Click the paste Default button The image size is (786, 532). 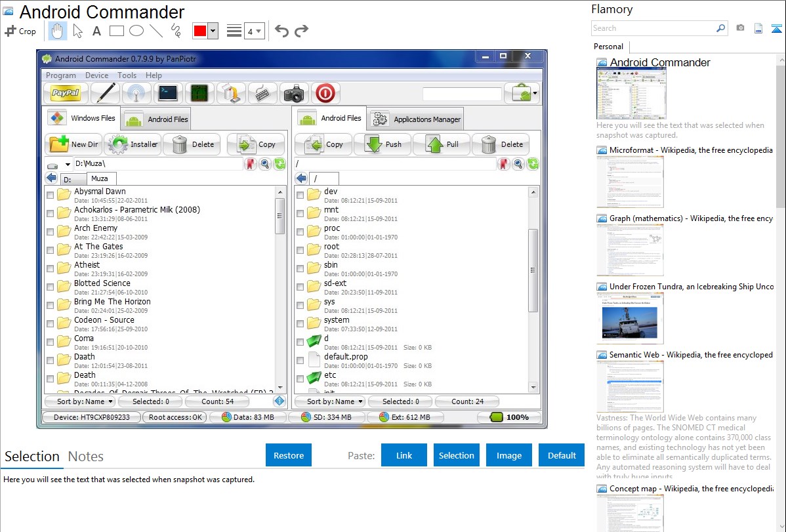click(x=562, y=455)
